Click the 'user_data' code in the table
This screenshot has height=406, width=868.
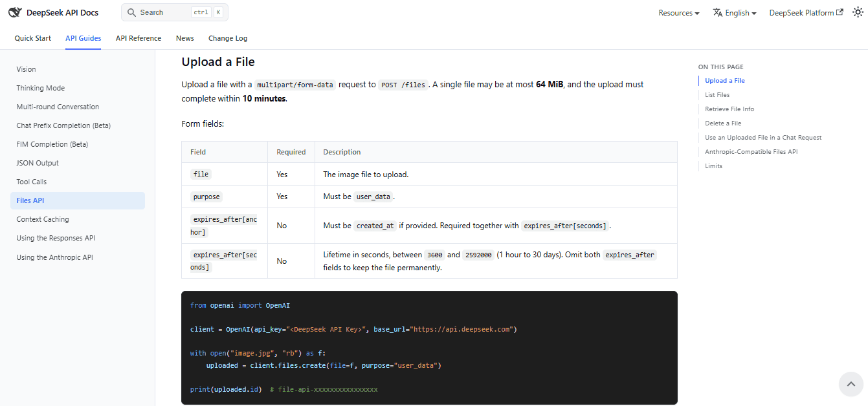(x=373, y=197)
